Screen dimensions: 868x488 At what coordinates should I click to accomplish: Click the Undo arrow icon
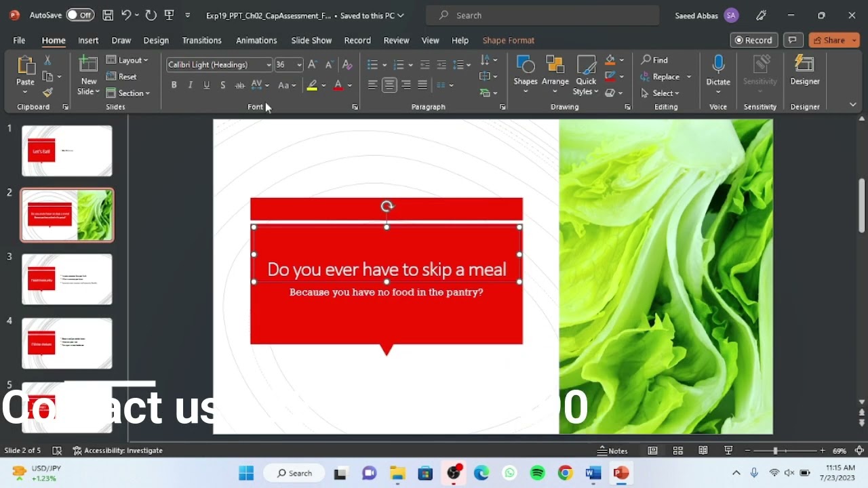click(x=126, y=15)
